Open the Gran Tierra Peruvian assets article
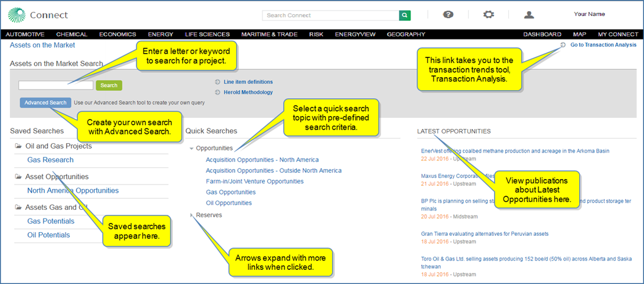Image resolution: width=644 pixels, height=284 pixels. [485, 233]
